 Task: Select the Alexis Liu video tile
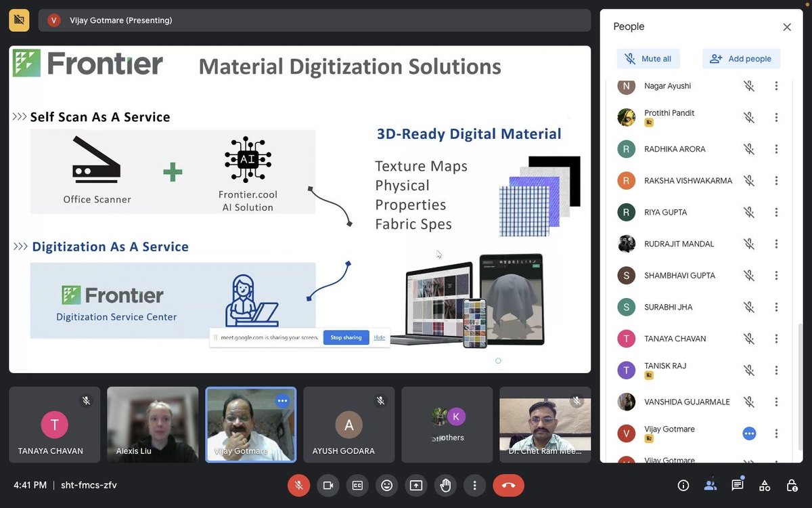click(x=152, y=425)
